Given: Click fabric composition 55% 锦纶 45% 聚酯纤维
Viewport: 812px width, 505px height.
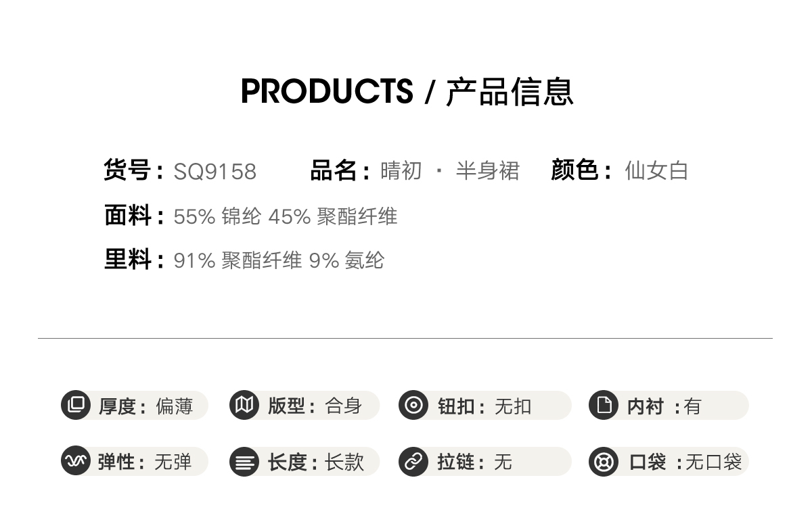Looking at the screenshot, I should [285, 217].
